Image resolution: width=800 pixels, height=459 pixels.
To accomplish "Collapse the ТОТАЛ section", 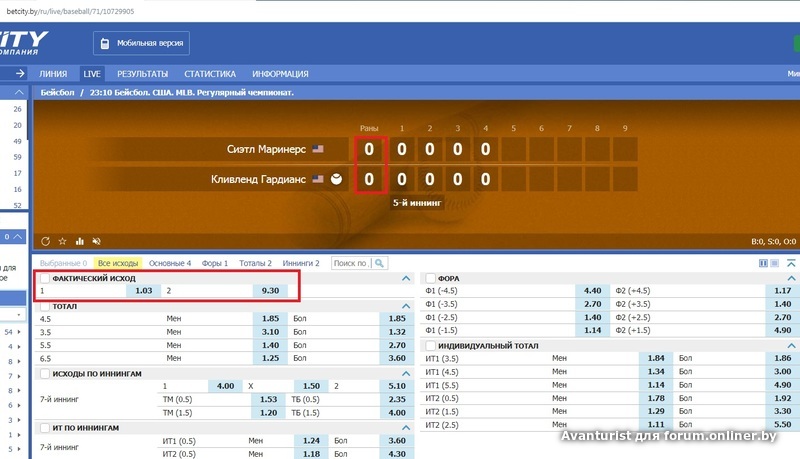I will click(x=406, y=306).
